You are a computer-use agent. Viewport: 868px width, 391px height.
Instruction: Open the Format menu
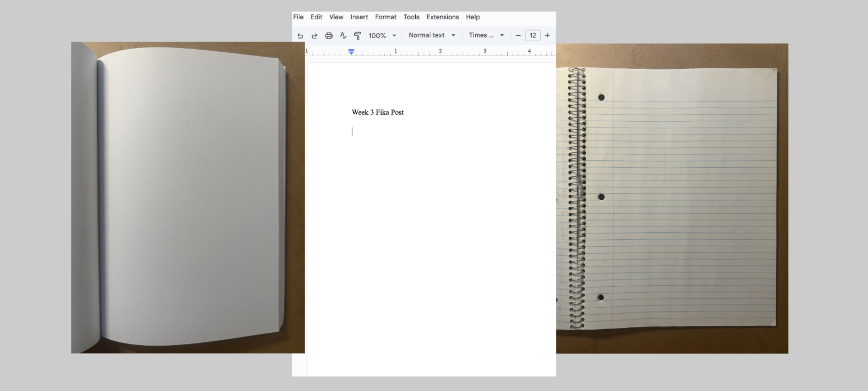tap(385, 17)
